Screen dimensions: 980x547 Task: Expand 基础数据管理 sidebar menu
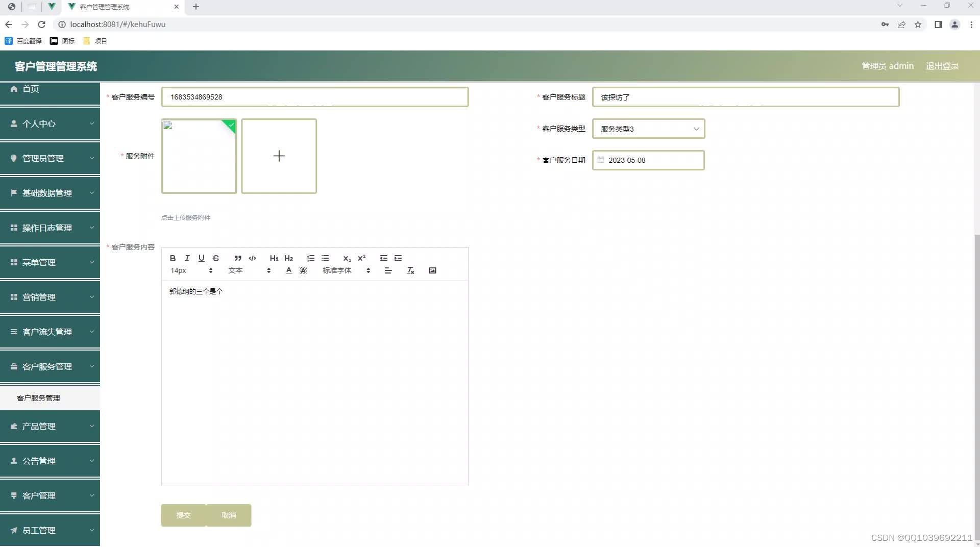[50, 193]
